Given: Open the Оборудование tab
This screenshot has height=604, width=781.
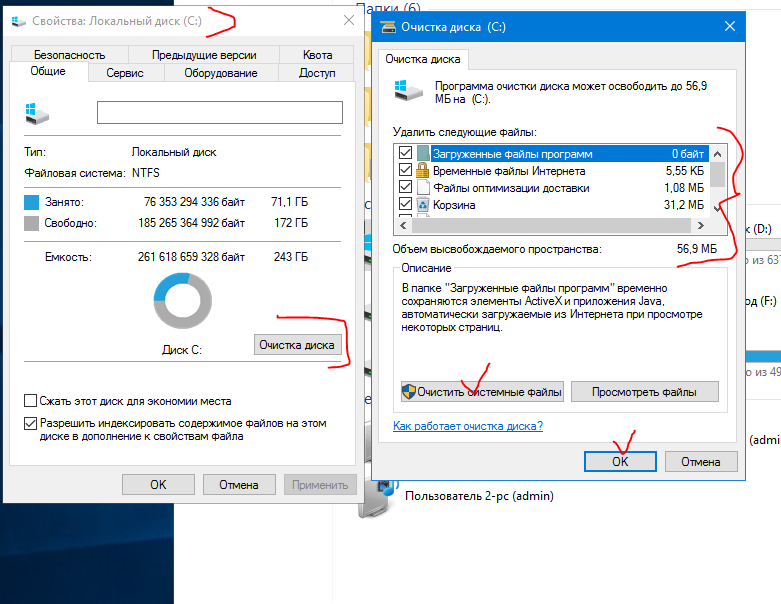Looking at the screenshot, I should coord(221,73).
